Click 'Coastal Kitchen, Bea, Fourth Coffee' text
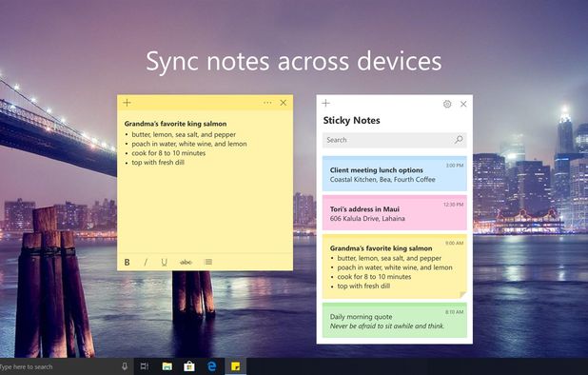The image size is (588, 375). [382, 179]
